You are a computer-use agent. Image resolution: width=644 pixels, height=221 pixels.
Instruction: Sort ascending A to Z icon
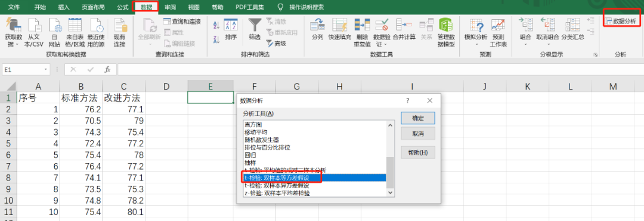tap(216, 26)
